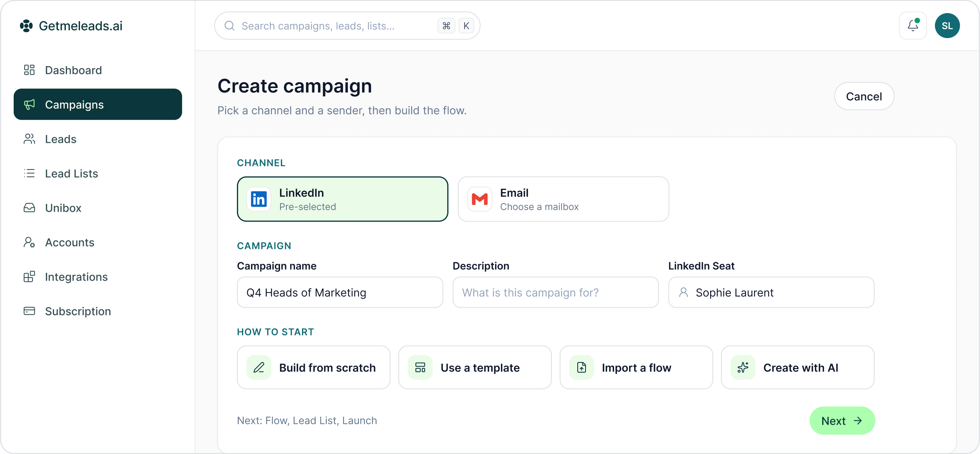Go to Campaigns in the sidebar
The width and height of the screenshot is (980, 454).
click(x=98, y=104)
